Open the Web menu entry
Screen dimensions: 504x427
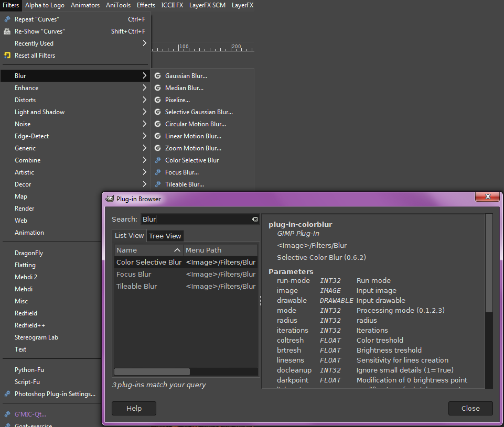tap(21, 221)
